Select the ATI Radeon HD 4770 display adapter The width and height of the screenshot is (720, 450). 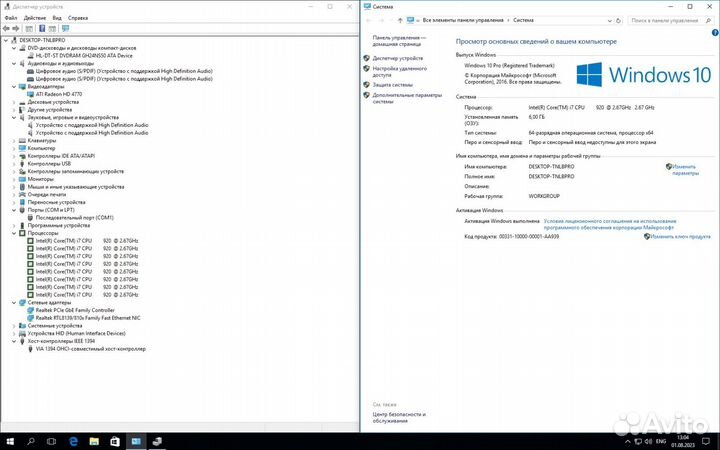pos(59,94)
